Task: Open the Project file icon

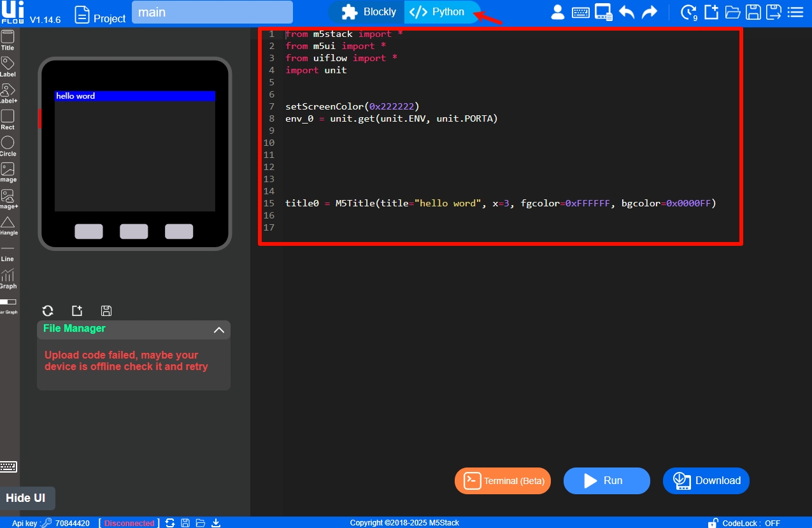Action: pos(83,14)
